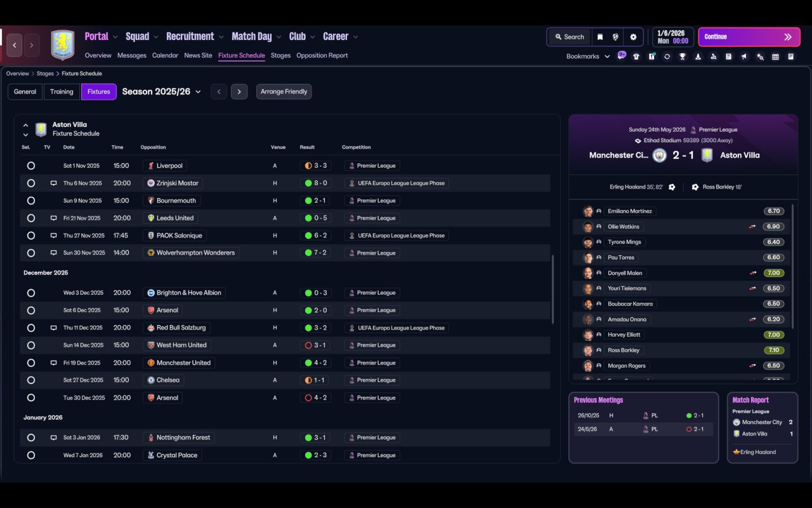This screenshot has width=812, height=508.
Task: Select the Brighton & Hove Albion fixture radio
Action: [x=31, y=293]
